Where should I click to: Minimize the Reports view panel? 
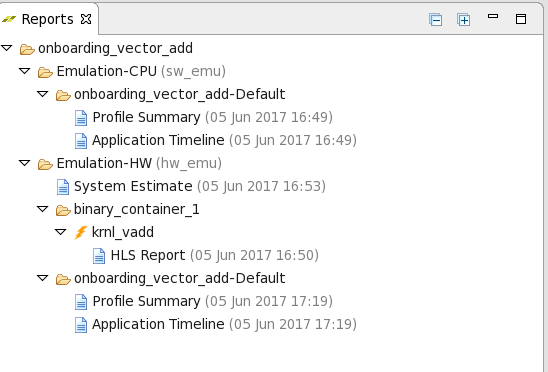tap(493, 16)
